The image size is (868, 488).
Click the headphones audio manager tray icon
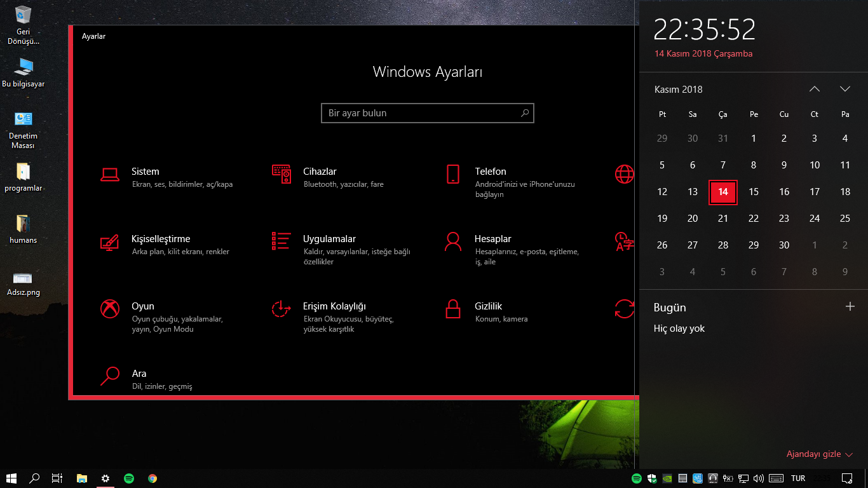pos(713,478)
